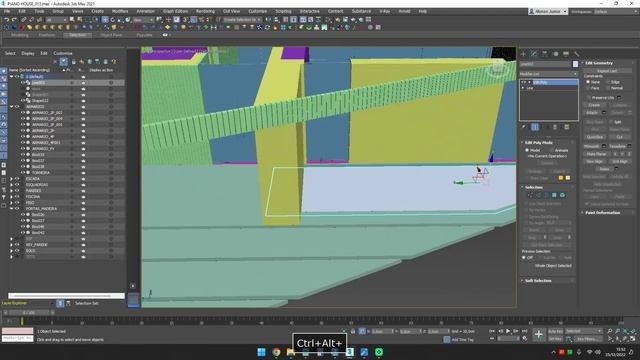
Task: Expand the ESCADA layer in explorer
Action: [x=11, y=179]
